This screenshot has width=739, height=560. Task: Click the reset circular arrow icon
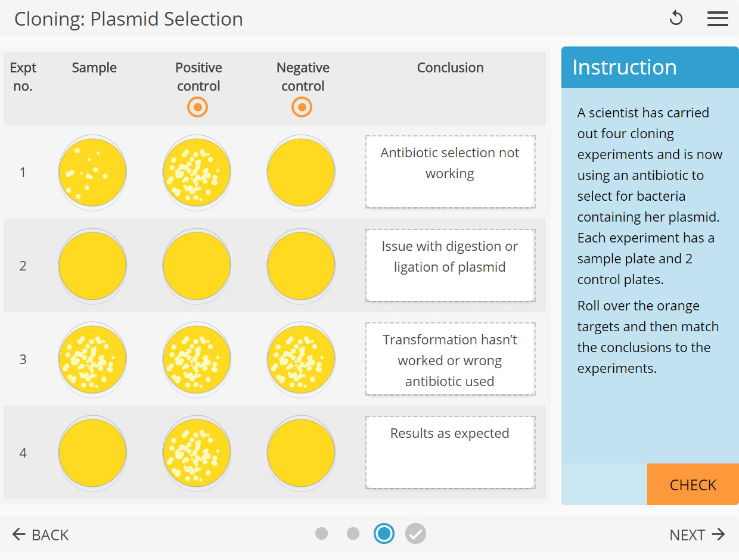tap(676, 18)
